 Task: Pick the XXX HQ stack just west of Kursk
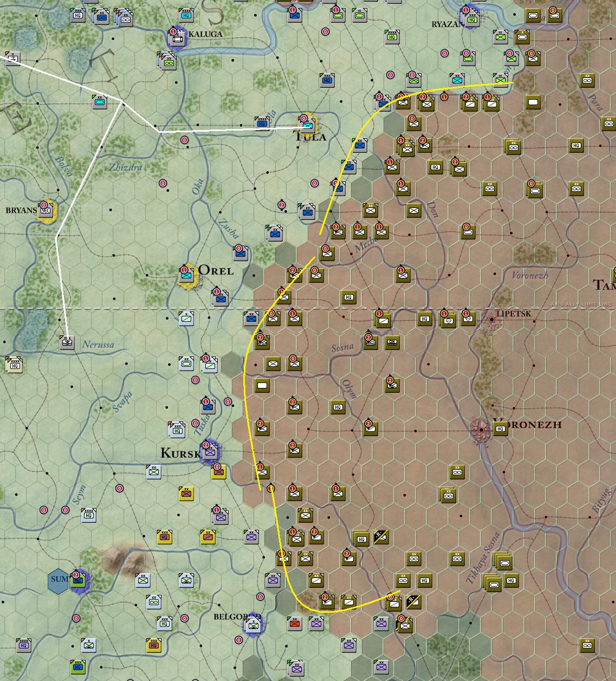click(177, 430)
